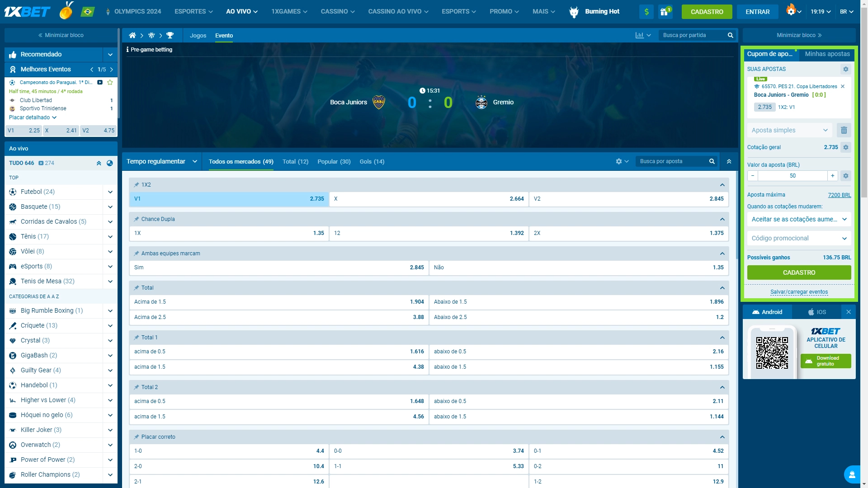
Task: Pin the 1X2 market
Action: click(136, 185)
